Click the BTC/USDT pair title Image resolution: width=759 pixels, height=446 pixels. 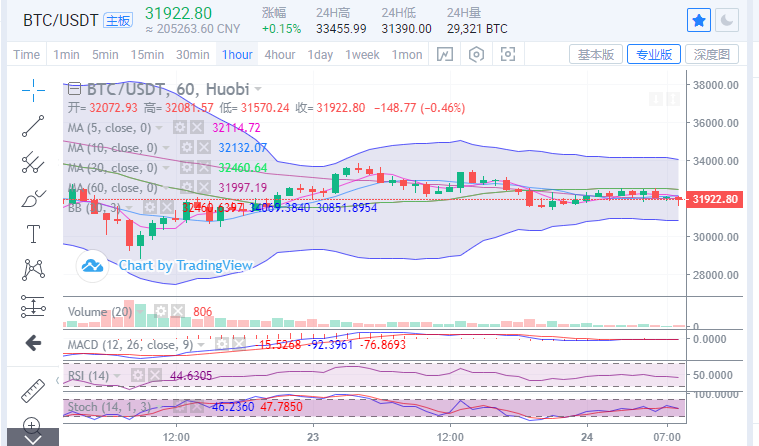tap(61, 21)
